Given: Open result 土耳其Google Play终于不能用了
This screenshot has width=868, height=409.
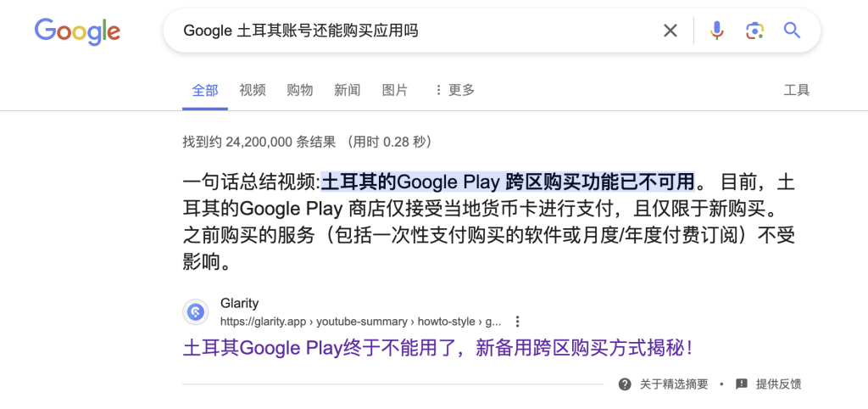Looking at the screenshot, I should coord(438,349).
